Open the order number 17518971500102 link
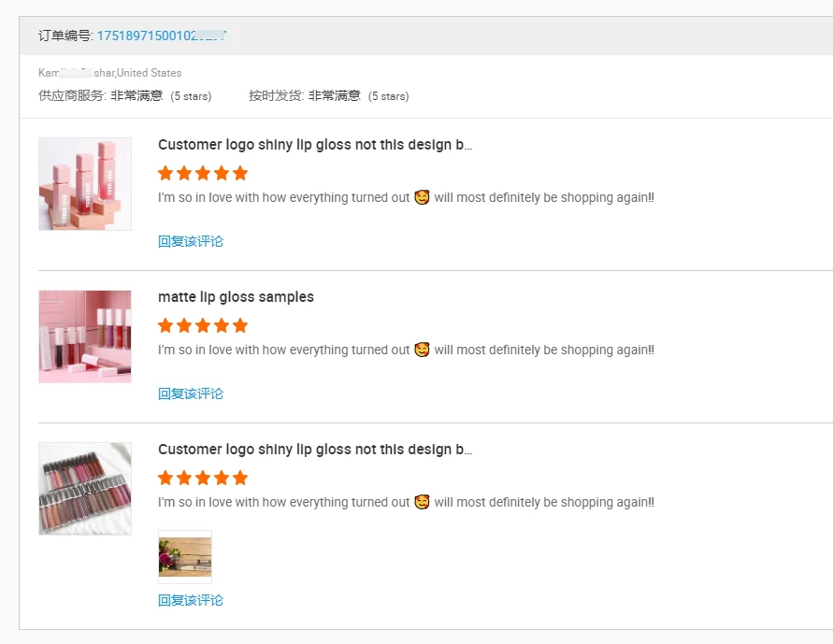The image size is (833, 644). tap(159, 37)
